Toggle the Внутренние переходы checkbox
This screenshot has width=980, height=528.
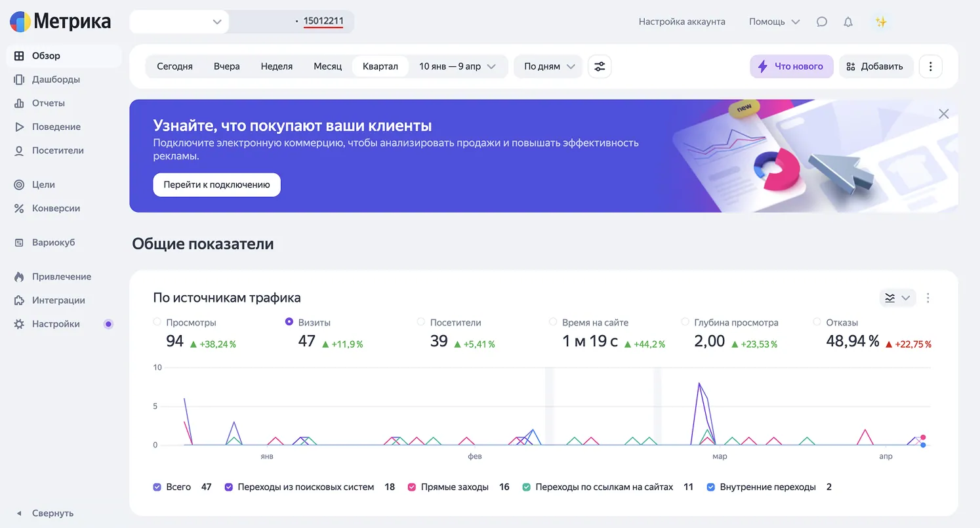click(711, 487)
